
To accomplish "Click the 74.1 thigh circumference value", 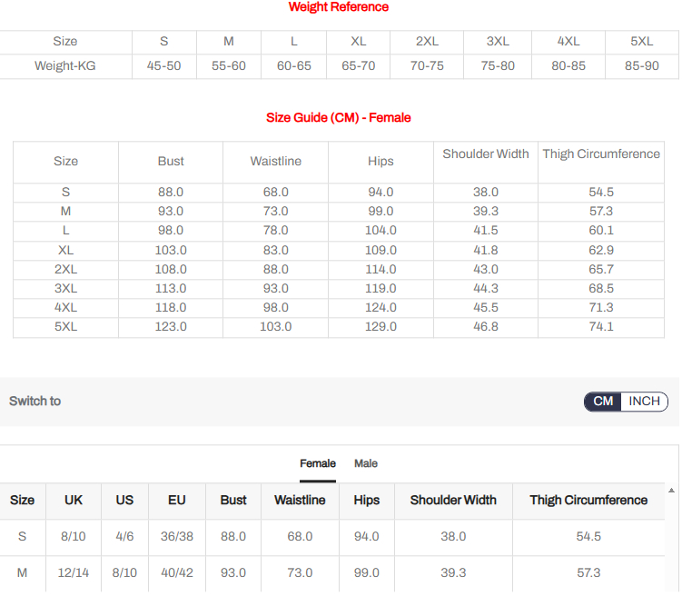I will point(601,327).
